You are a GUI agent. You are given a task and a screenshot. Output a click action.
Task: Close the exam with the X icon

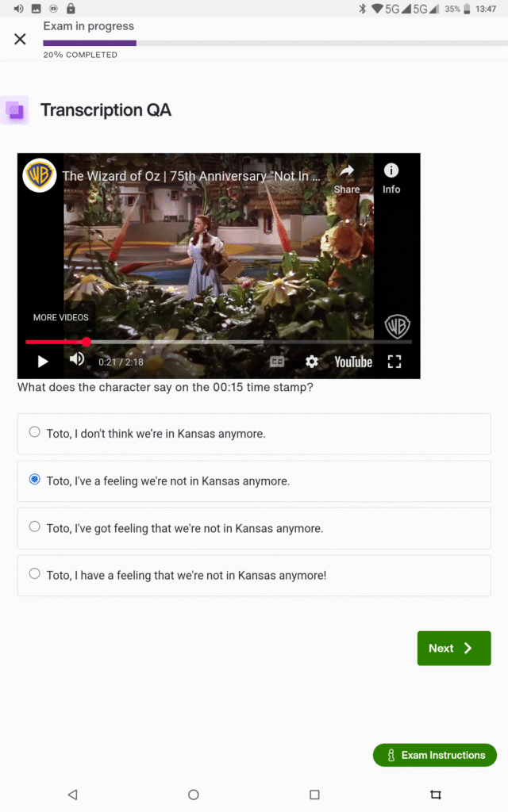coord(20,39)
